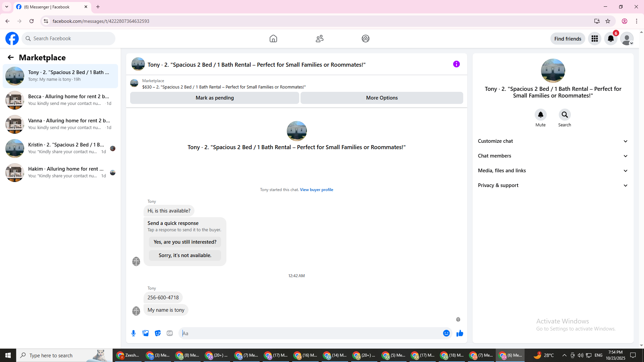
Task: Click the purple conversation info icon
Action: pos(456,64)
